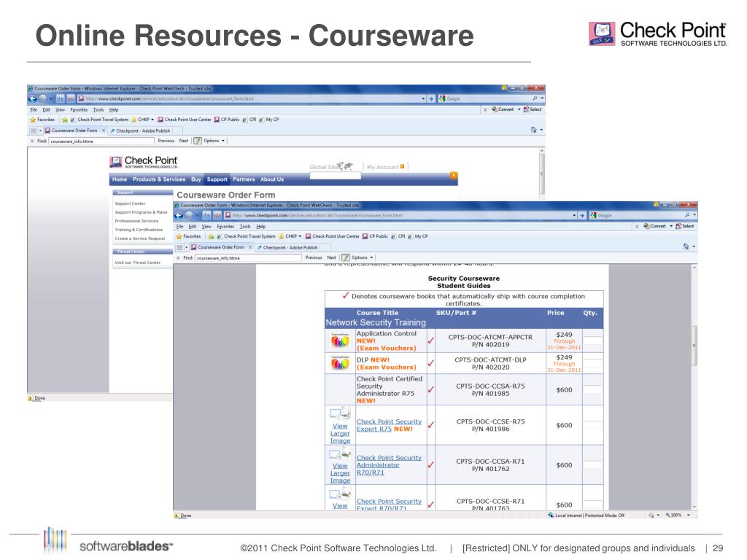The image size is (747, 560).
Task: Click the Qty field for CPTS-DOC-CCSA-R75
Action: tap(592, 389)
